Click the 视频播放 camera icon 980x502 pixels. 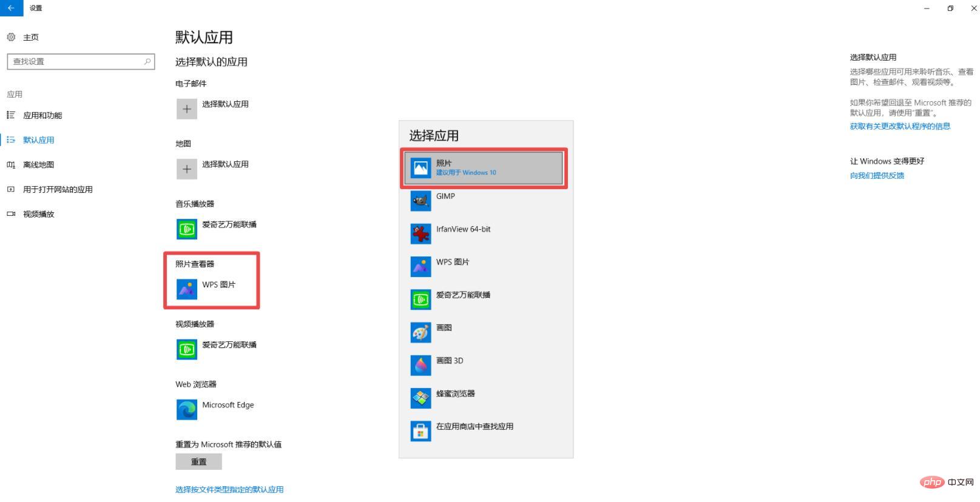[11, 214]
